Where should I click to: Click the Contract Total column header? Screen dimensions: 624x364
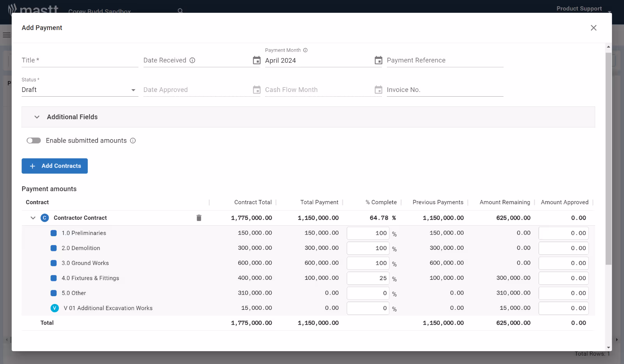(253, 202)
